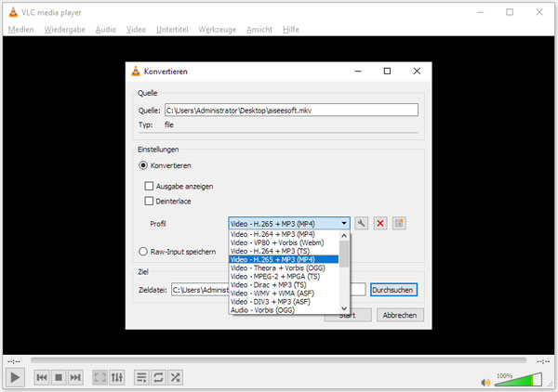Toggle the shuffle playback icon
558x392 pixels.
click(x=176, y=377)
